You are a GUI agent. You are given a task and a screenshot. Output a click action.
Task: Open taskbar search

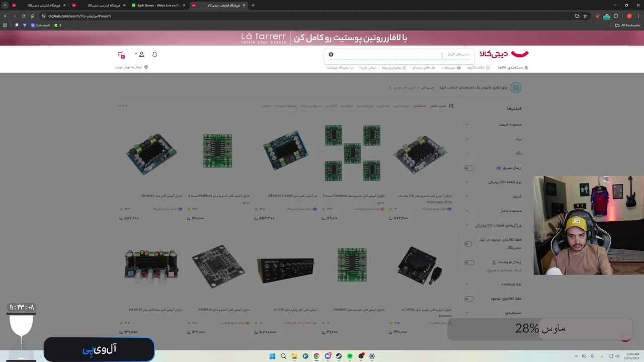(x=283, y=356)
